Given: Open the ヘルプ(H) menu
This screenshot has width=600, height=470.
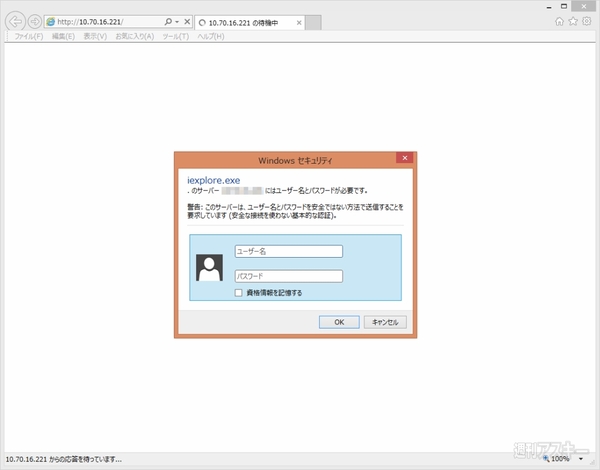Looking at the screenshot, I should (x=211, y=36).
